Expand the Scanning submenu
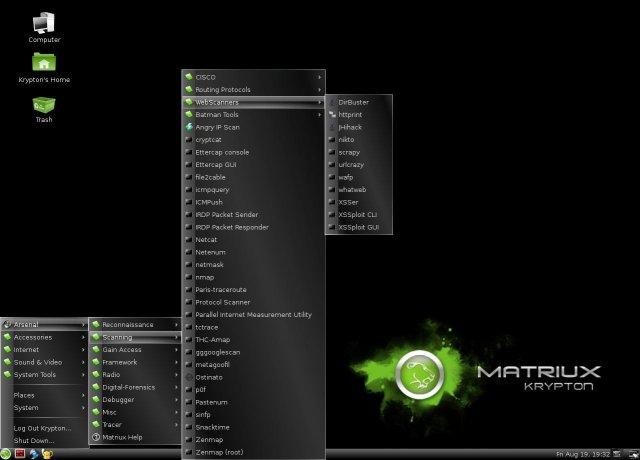Viewport: 640px width, 460px height. (135, 337)
